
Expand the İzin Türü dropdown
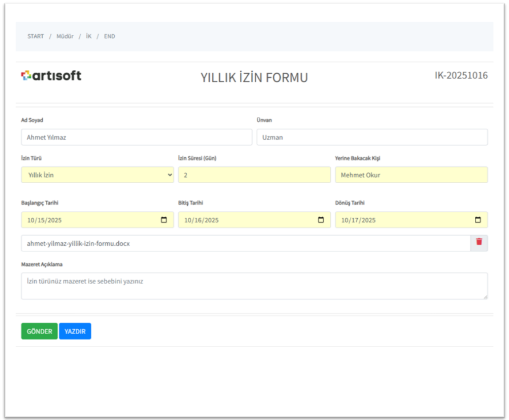point(97,175)
